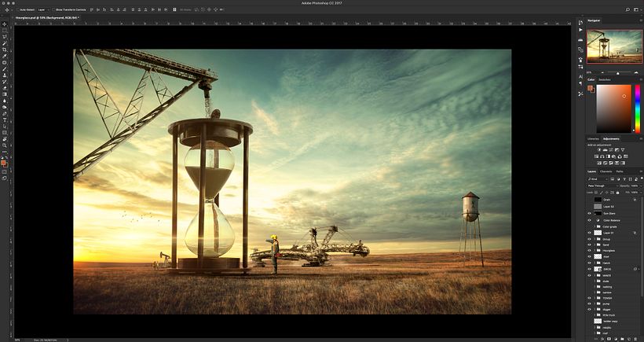Hide the Sun Glare layer
This screenshot has width=644, height=342.
pyautogui.click(x=590, y=213)
